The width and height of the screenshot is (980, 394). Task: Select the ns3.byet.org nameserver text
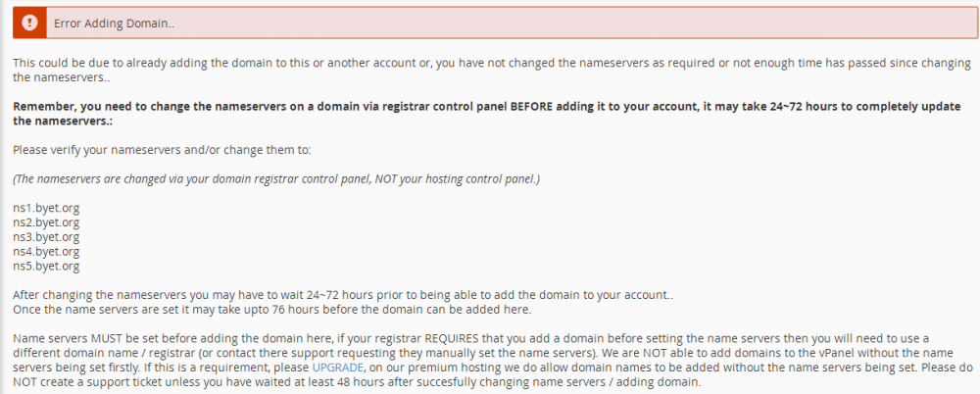coord(46,237)
